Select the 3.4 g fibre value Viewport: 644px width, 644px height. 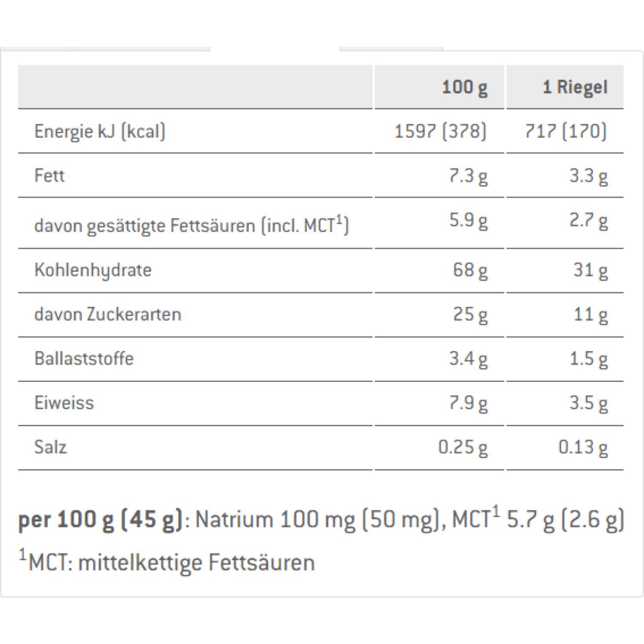click(468, 358)
